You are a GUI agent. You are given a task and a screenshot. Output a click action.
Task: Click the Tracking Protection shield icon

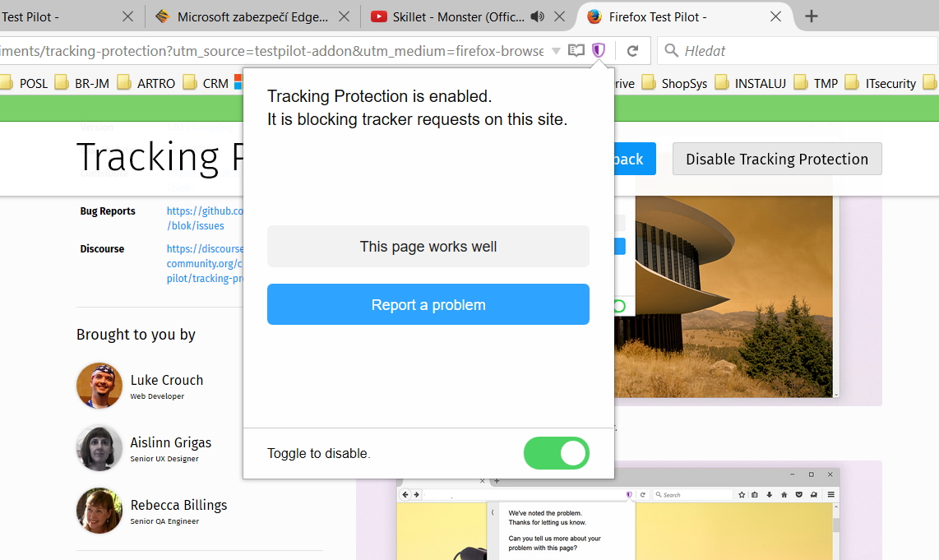[x=599, y=50]
